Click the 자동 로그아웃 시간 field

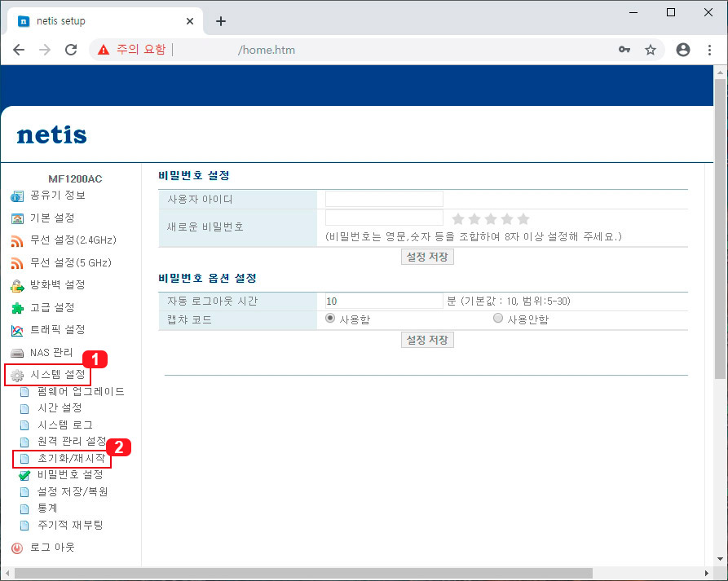point(384,302)
